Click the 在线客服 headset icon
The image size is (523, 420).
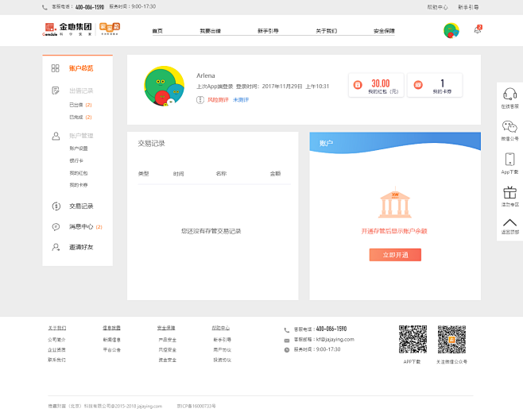click(509, 94)
